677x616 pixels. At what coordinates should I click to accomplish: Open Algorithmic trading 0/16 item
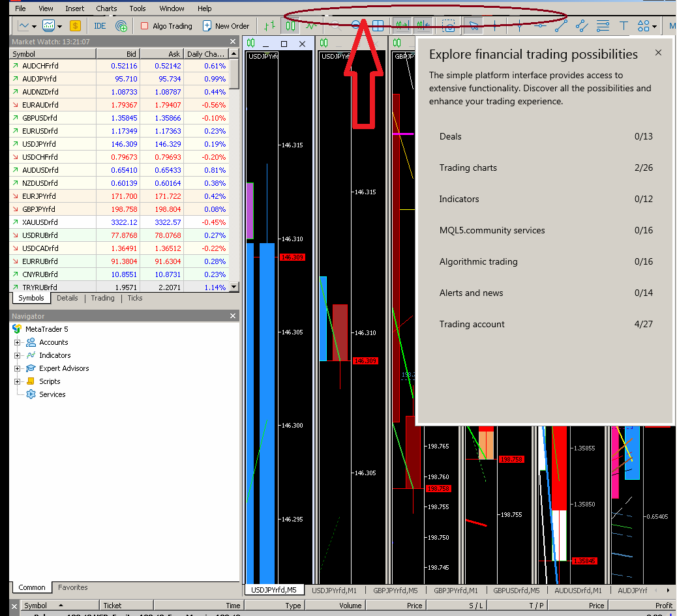coord(546,261)
